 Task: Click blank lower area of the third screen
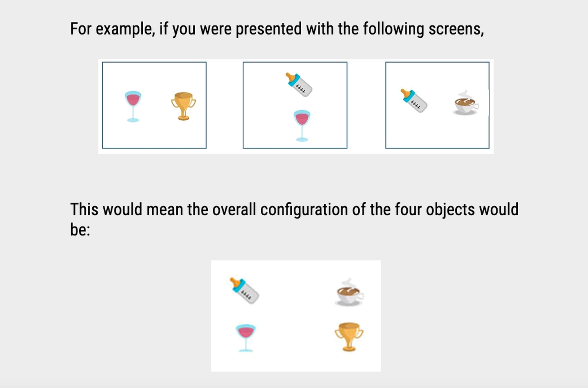coord(437,133)
